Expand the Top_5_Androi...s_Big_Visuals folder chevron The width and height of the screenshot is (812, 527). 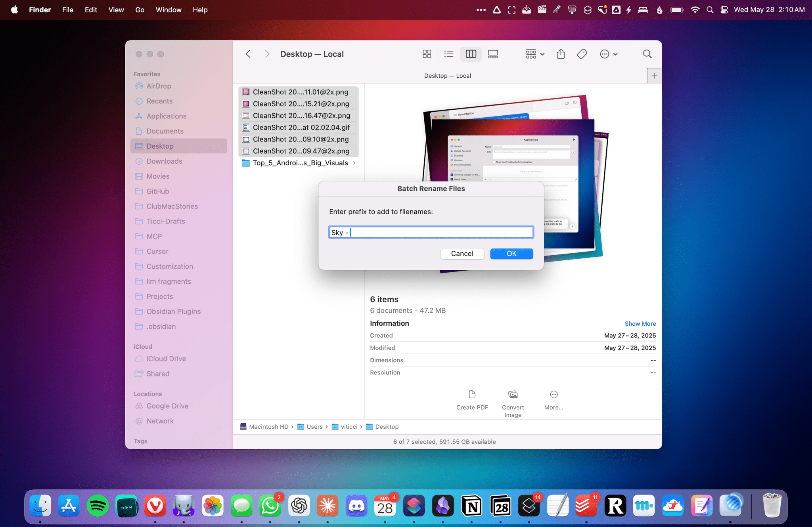pyautogui.click(x=354, y=163)
